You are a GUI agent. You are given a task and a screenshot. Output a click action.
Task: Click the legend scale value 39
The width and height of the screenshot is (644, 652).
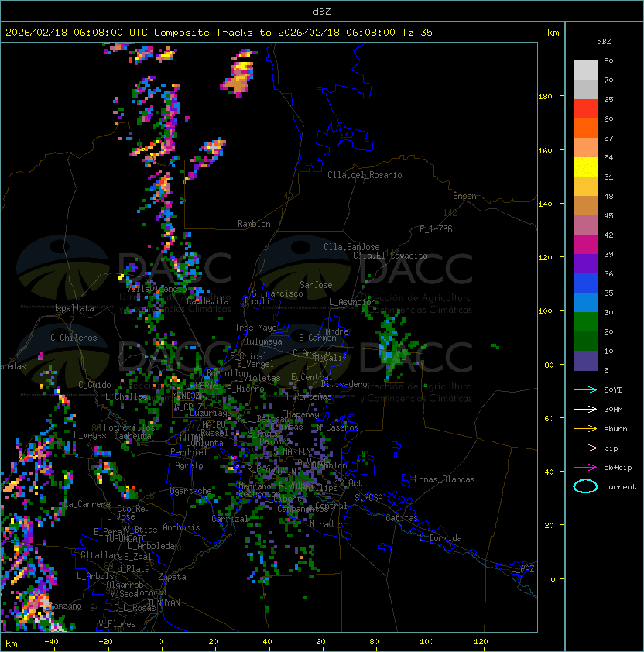coord(608,254)
